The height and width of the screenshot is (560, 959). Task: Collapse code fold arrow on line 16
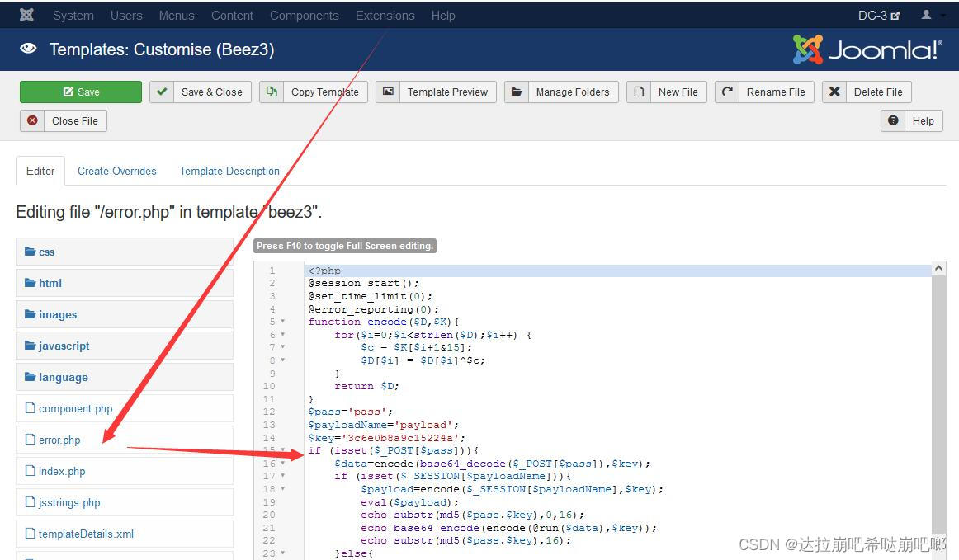[x=282, y=463]
